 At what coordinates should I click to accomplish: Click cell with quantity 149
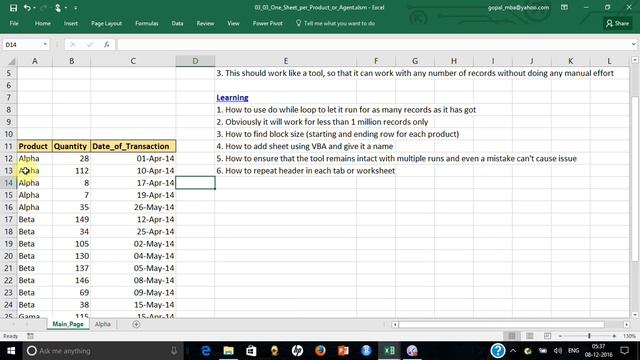[71, 220]
